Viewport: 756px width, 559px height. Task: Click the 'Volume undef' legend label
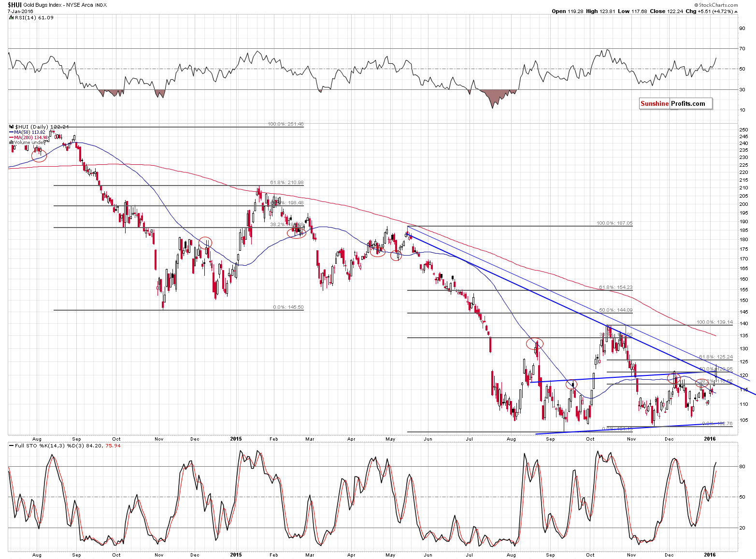(x=29, y=143)
